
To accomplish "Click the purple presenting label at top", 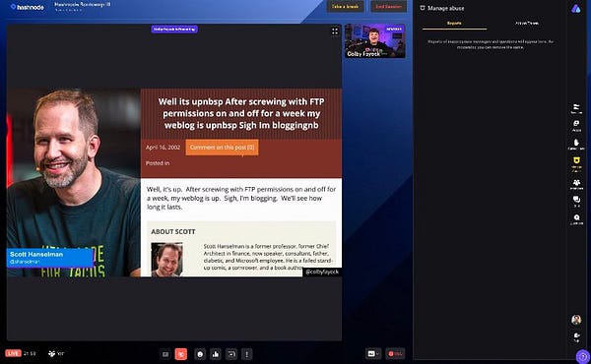I will click(174, 29).
